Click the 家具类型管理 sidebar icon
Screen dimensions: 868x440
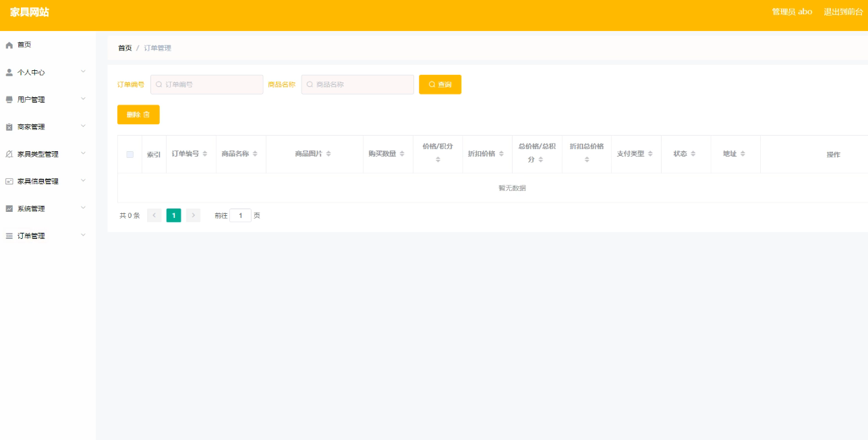[9, 155]
